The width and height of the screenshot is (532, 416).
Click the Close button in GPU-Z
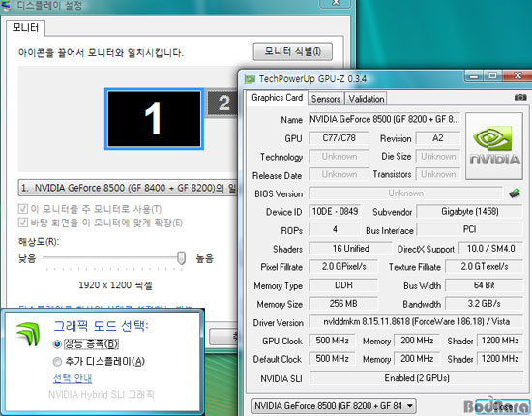point(503,406)
